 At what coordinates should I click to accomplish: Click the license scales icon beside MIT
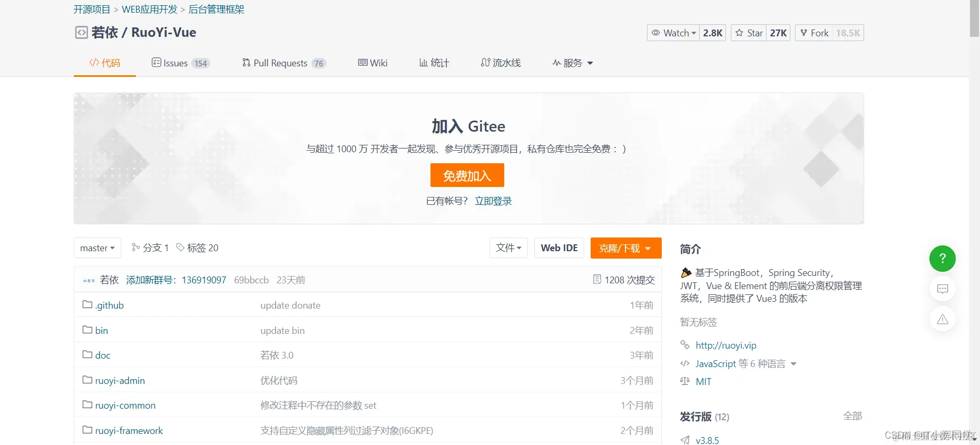tap(685, 381)
